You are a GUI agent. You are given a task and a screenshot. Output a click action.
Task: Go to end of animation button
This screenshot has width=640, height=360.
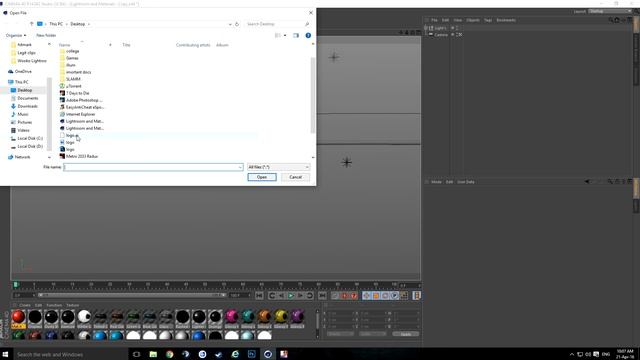(322, 296)
